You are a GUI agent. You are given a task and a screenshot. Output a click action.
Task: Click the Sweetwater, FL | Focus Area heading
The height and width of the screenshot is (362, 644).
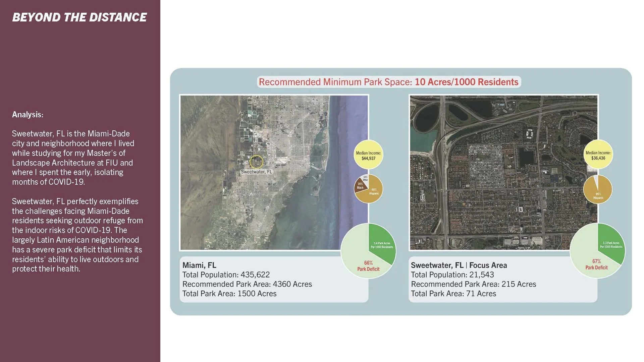(x=459, y=265)
